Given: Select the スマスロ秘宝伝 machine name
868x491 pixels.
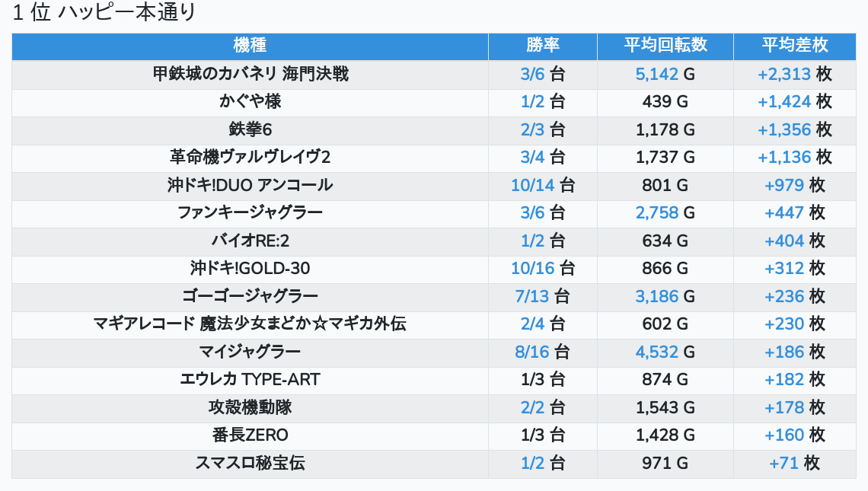Looking at the screenshot, I should 250,463.
